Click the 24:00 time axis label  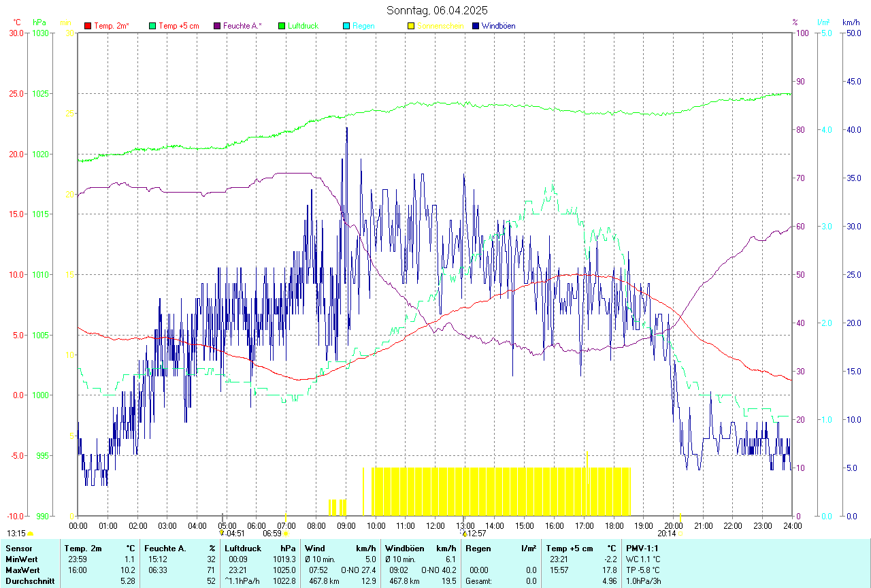coord(792,525)
